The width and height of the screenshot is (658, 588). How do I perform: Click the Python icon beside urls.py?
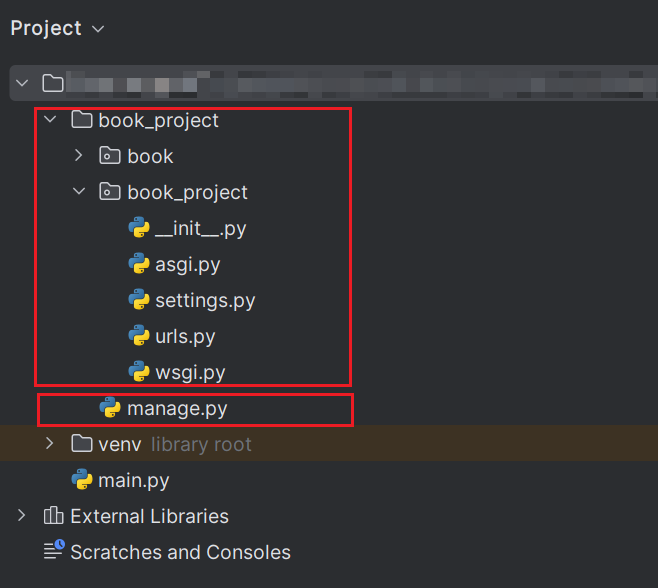(139, 336)
